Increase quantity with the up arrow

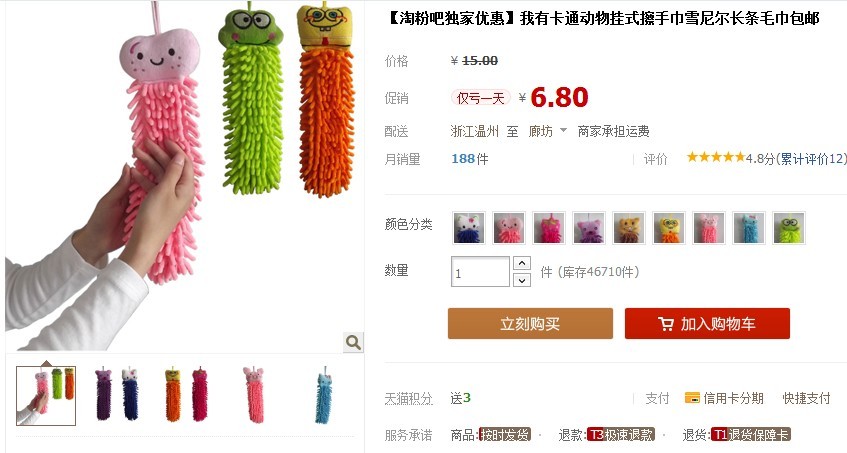(x=521, y=263)
